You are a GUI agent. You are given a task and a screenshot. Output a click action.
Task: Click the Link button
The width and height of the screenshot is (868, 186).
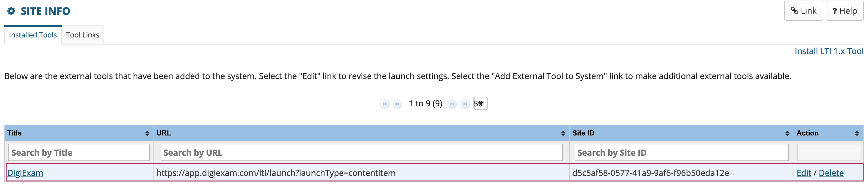tap(803, 11)
